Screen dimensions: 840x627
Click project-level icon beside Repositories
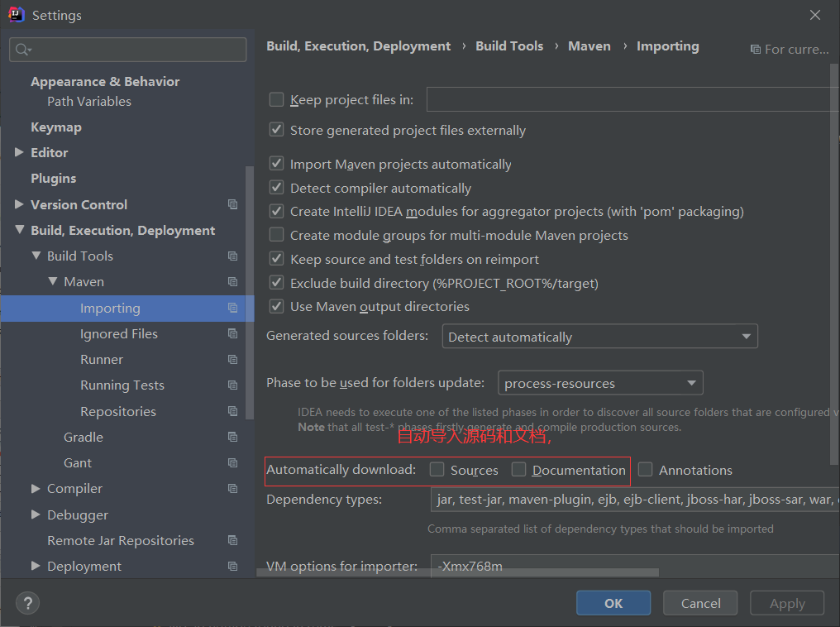tap(233, 411)
